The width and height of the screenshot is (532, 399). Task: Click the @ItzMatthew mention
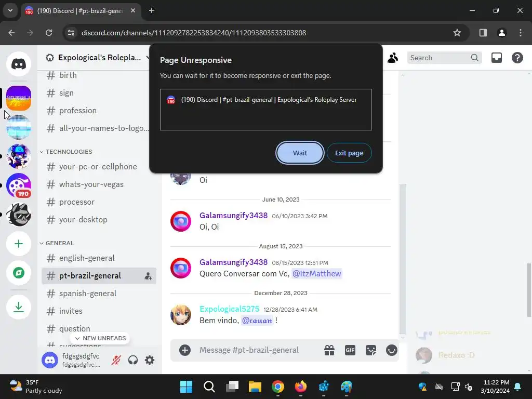click(316, 274)
